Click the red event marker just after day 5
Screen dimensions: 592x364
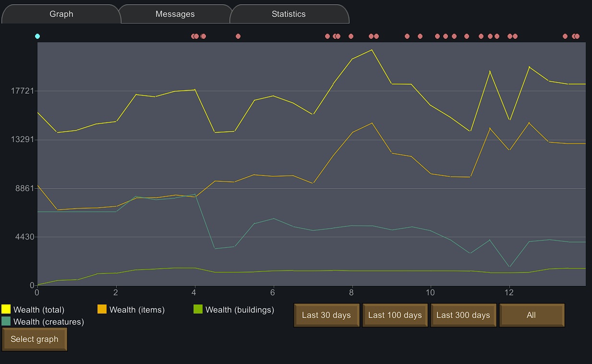[x=238, y=36]
